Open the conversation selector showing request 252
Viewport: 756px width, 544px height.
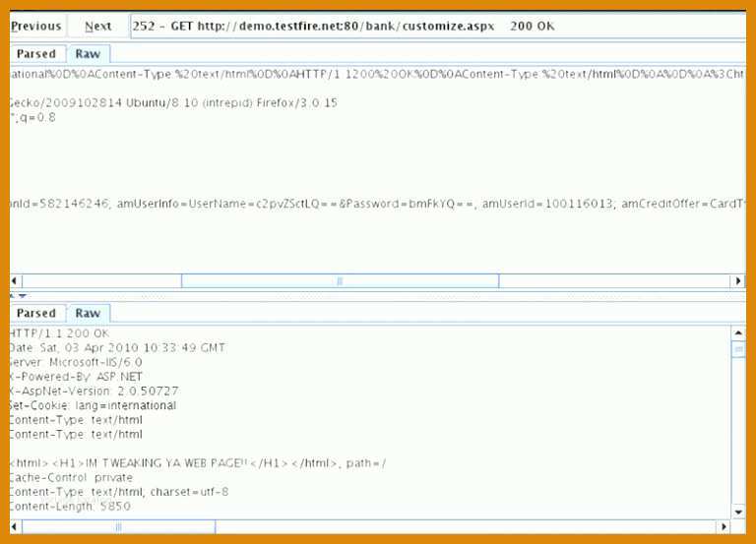click(x=438, y=26)
